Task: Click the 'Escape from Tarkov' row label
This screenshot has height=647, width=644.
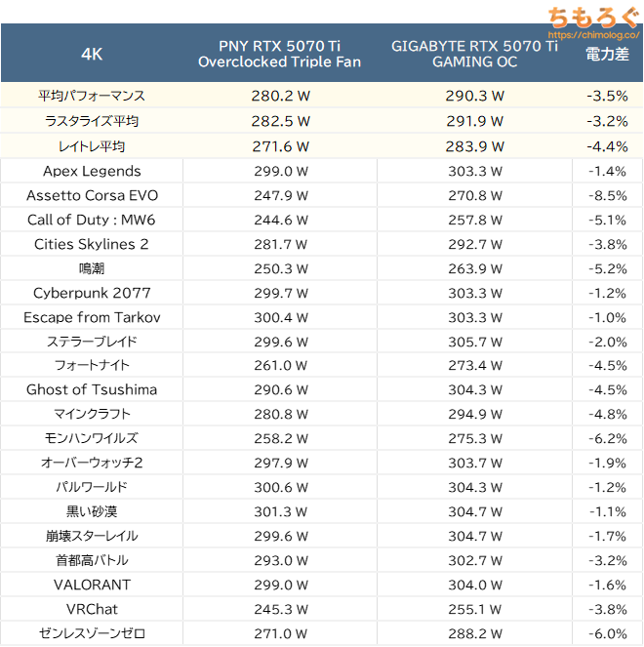Action: pos(92,317)
